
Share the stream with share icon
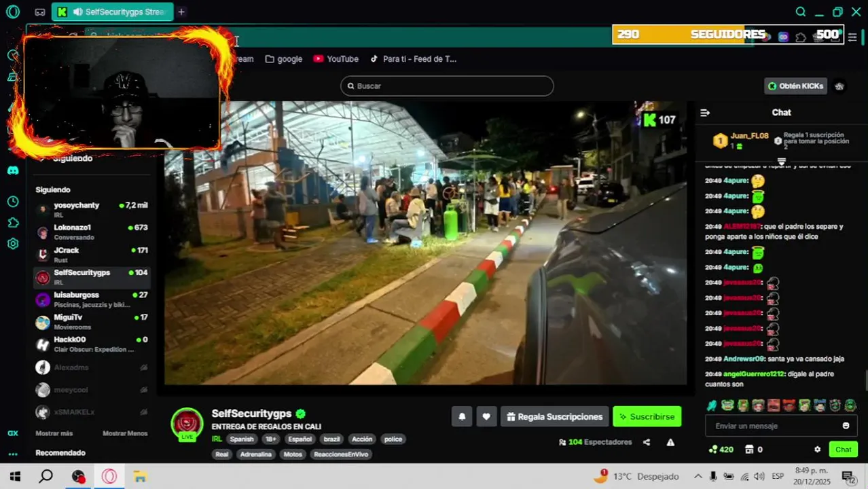pyautogui.click(x=647, y=442)
